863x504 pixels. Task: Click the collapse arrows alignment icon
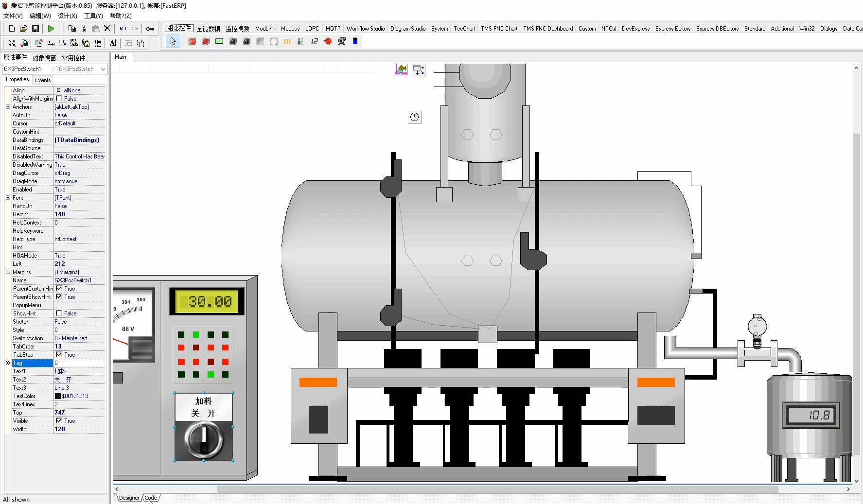[12, 43]
